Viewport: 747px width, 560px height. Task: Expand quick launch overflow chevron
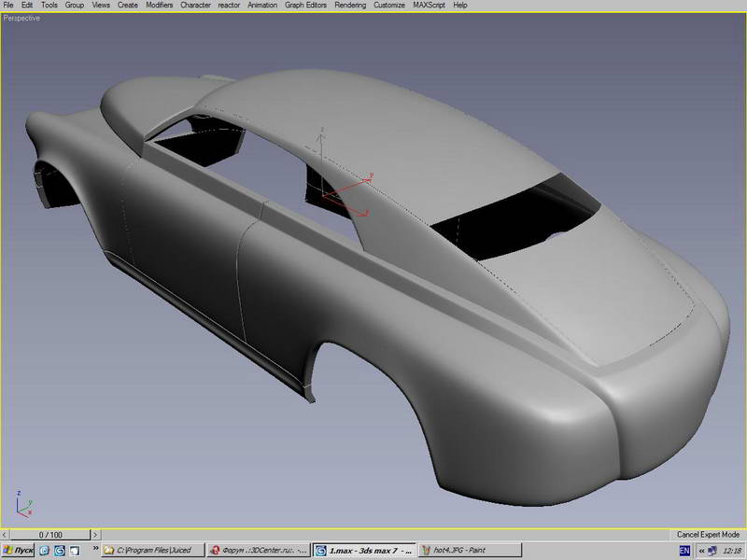coord(95,549)
